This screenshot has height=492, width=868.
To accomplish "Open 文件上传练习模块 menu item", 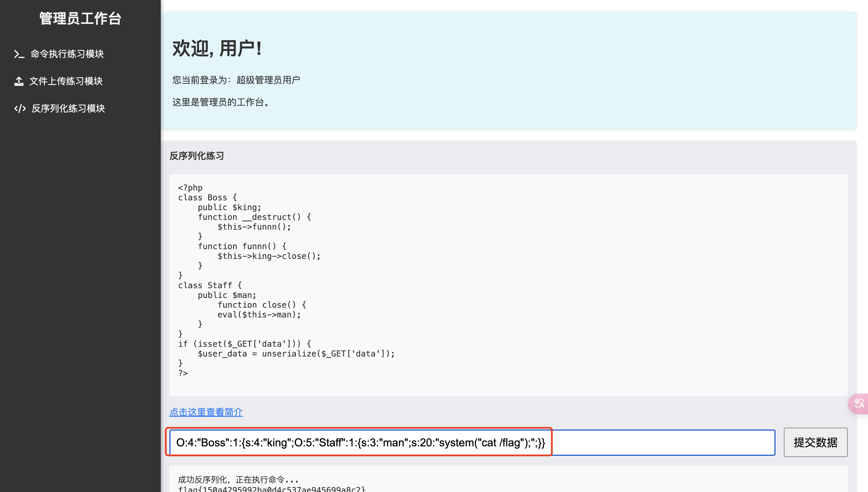I will [66, 81].
